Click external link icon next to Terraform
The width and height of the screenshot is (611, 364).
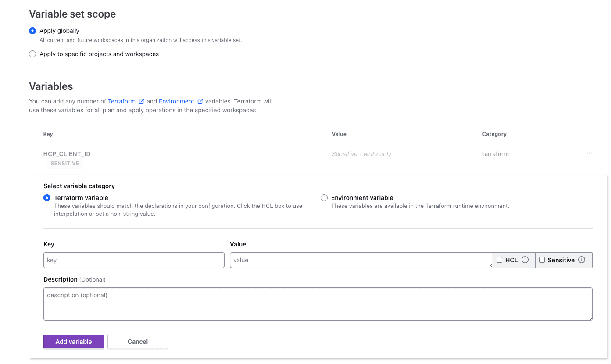coord(142,101)
